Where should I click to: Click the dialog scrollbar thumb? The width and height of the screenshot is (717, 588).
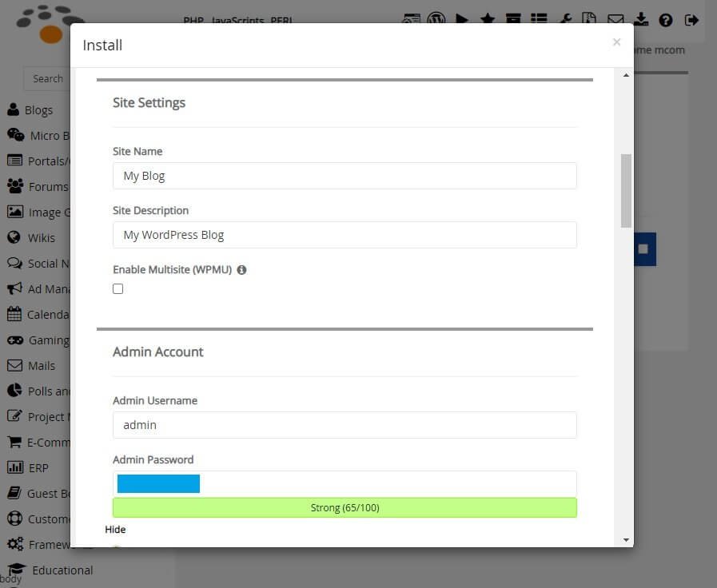coord(626,190)
